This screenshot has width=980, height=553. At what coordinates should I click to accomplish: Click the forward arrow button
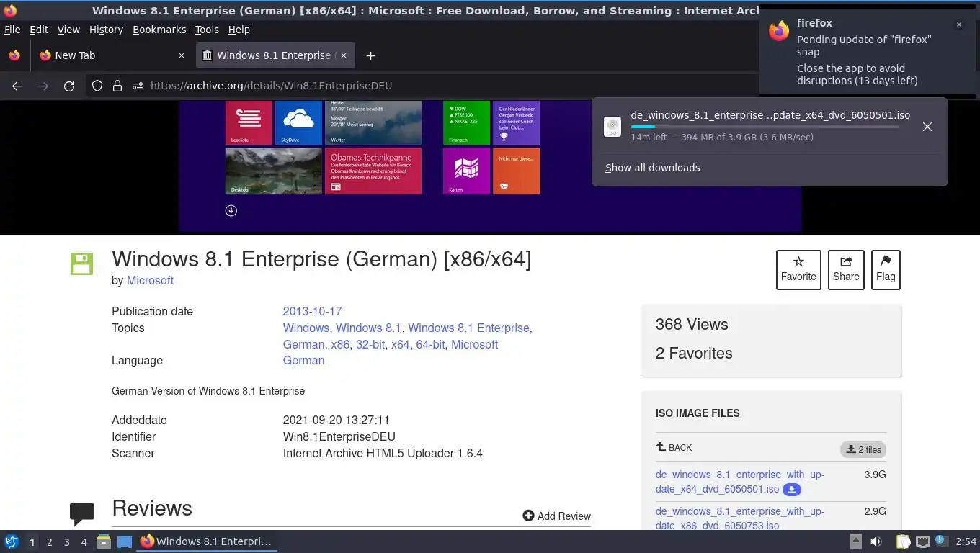click(x=43, y=86)
